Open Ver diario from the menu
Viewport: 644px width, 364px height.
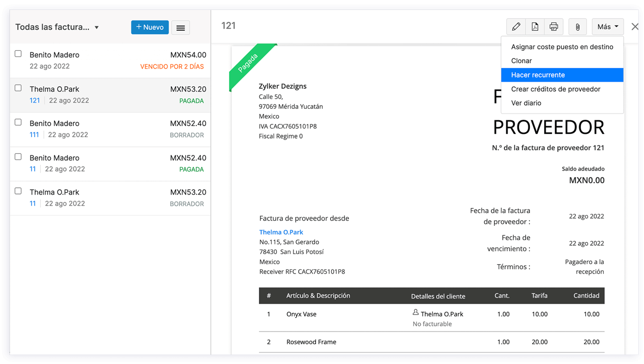click(x=526, y=103)
